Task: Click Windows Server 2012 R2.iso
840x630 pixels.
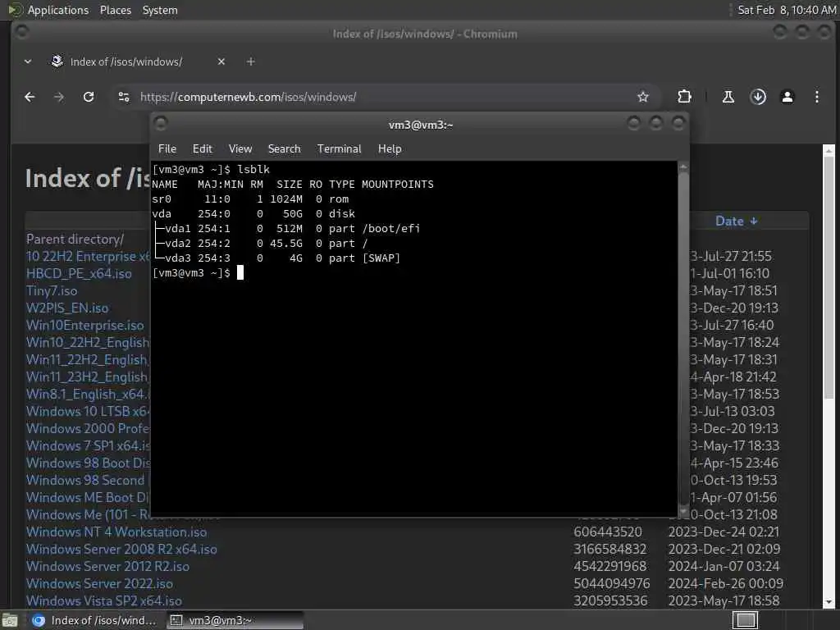Action: tap(107, 566)
